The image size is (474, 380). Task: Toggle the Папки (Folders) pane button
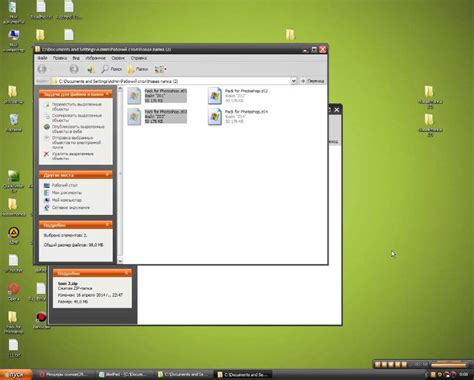click(x=138, y=69)
